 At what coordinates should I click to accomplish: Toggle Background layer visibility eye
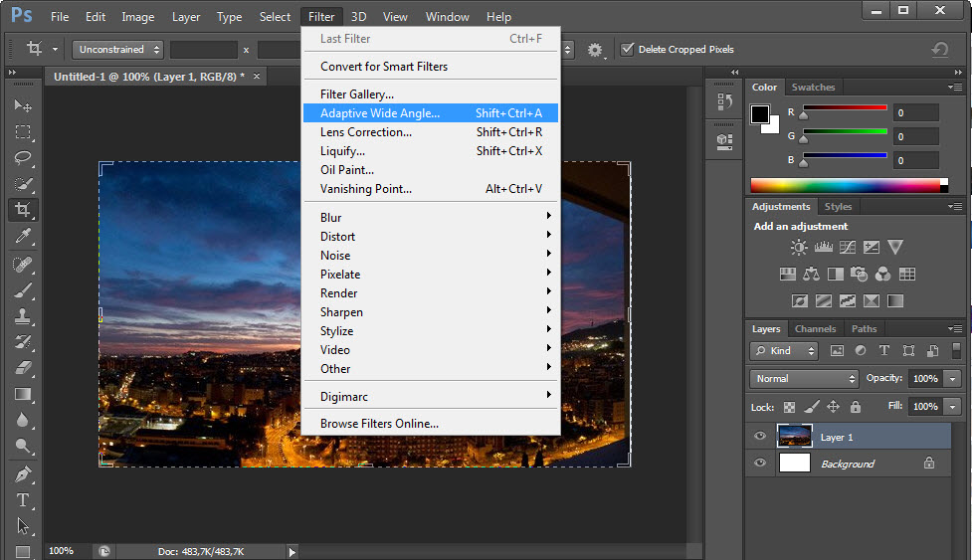click(761, 464)
